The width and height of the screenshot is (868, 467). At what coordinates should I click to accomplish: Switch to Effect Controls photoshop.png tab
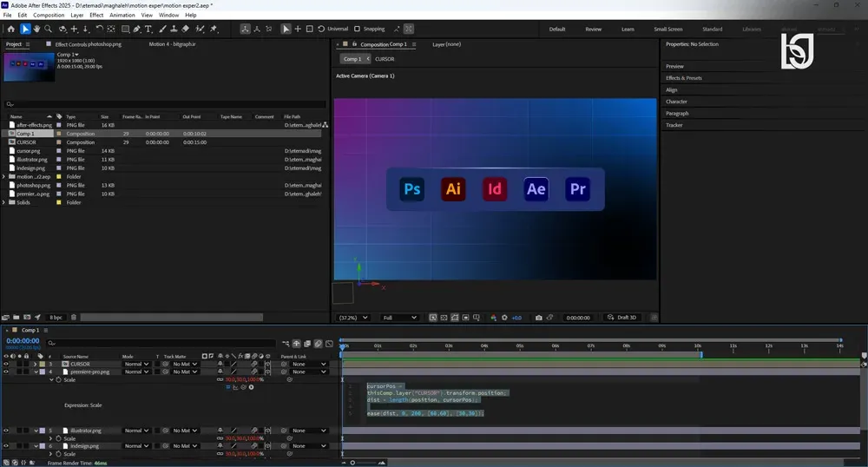click(88, 44)
